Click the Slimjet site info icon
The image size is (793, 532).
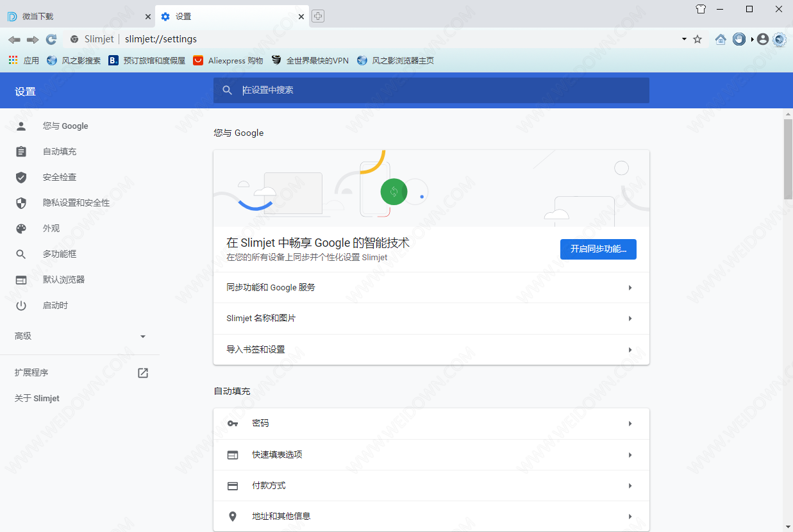[74, 39]
